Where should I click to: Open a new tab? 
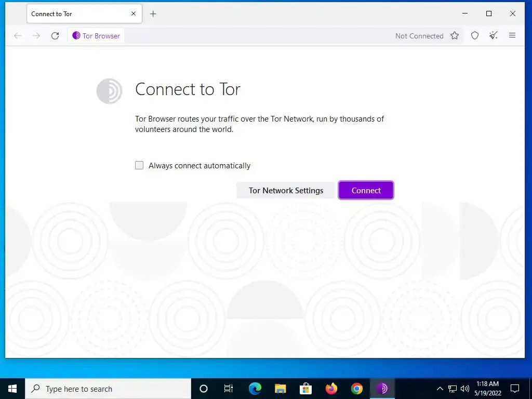(x=153, y=14)
